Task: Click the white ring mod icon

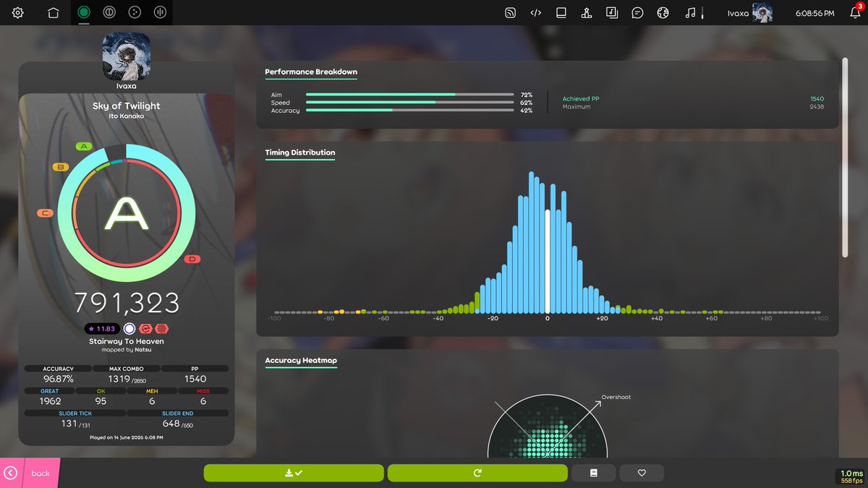Action: pyautogui.click(x=129, y=328)
